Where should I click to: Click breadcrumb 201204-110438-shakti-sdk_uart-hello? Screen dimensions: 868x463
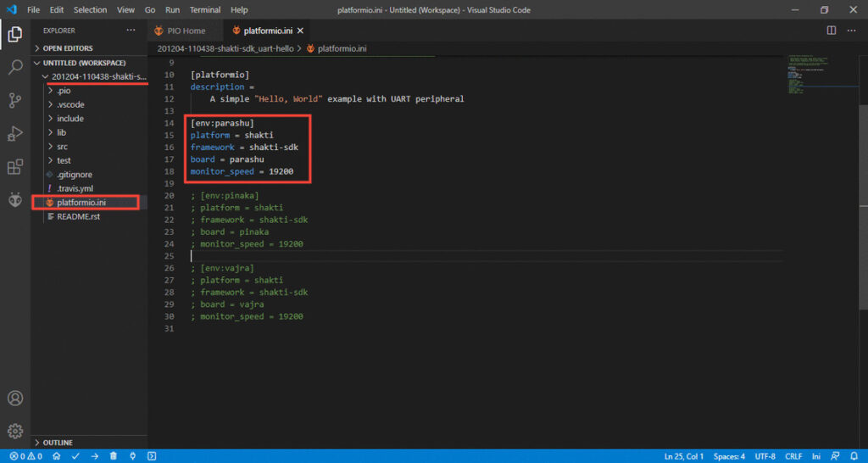tap(225, 48)
